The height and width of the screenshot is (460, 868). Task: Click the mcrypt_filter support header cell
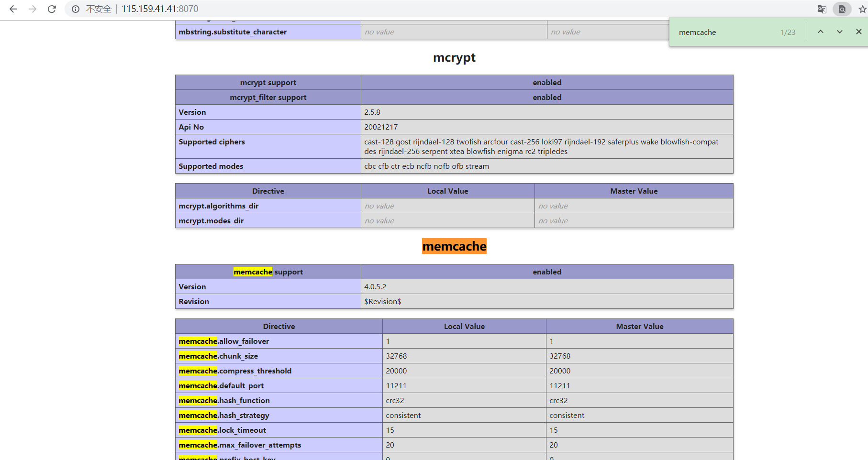(268, 98)
